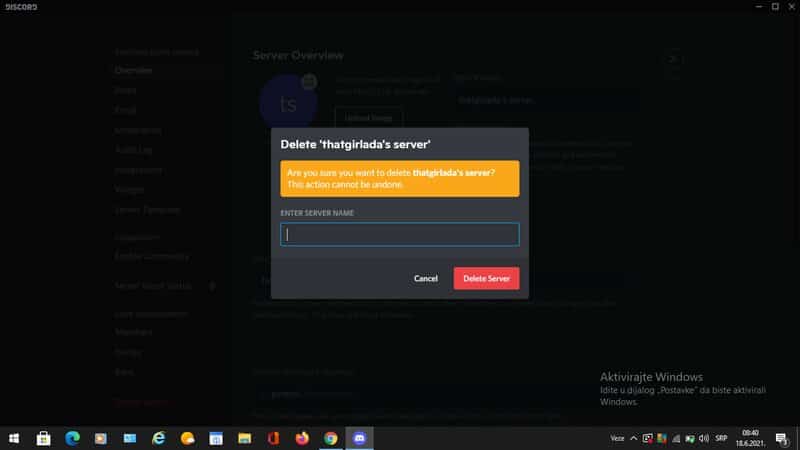The width and height of the screenshot is (800, 450).
Task: Open the Mail app in the taskbar
Action: 129,438
